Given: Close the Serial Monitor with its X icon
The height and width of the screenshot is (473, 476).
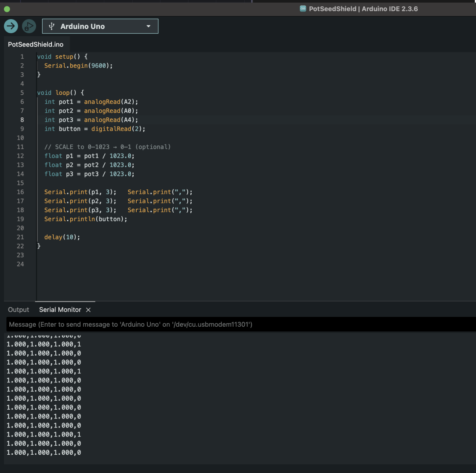Looking at the screenshot, I should pyautogui.click(x=88, y=310).
